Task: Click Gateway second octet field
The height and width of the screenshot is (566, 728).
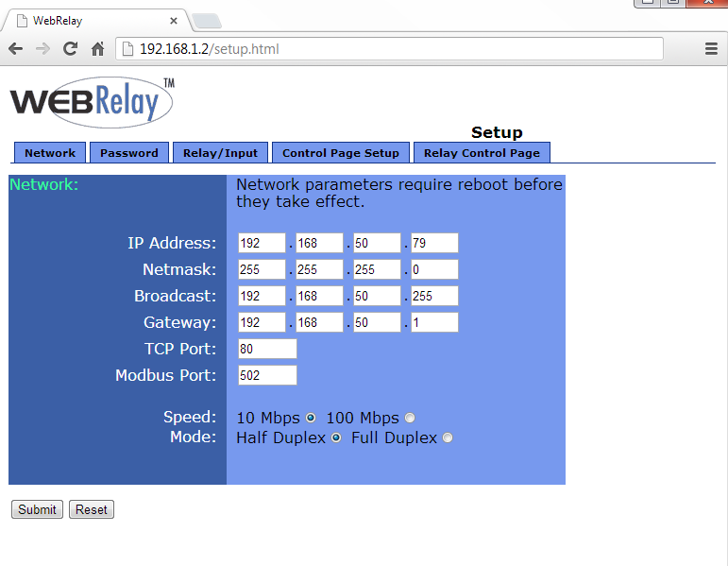Action: [x=319, y=322]
